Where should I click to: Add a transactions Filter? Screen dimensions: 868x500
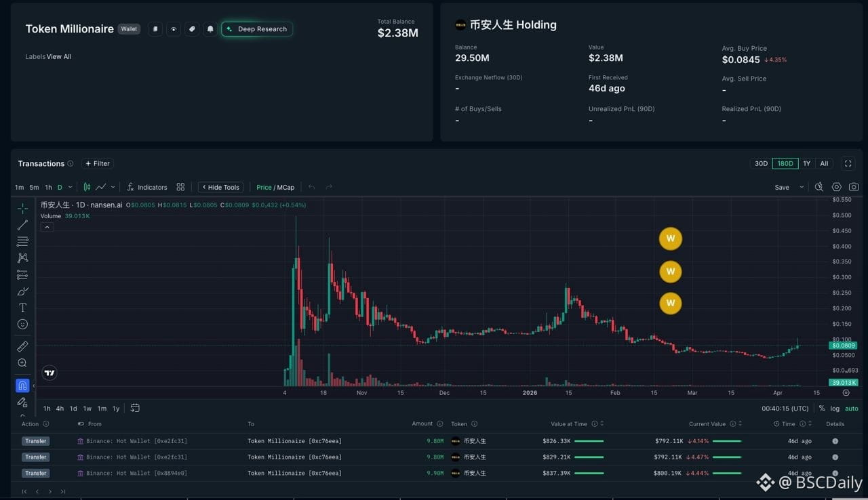pos(97,163)
